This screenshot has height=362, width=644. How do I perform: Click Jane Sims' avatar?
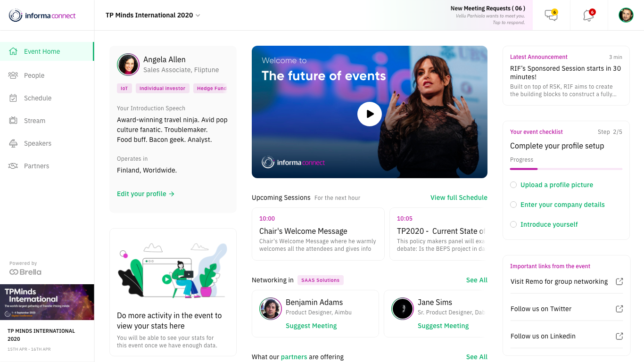coord(403,309)
